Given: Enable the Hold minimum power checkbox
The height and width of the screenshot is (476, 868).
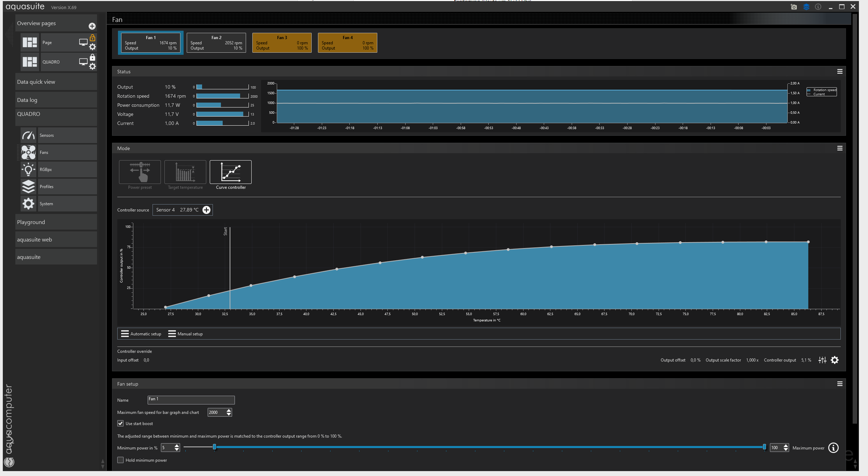Looking at the screenshot, I should 120,460.
